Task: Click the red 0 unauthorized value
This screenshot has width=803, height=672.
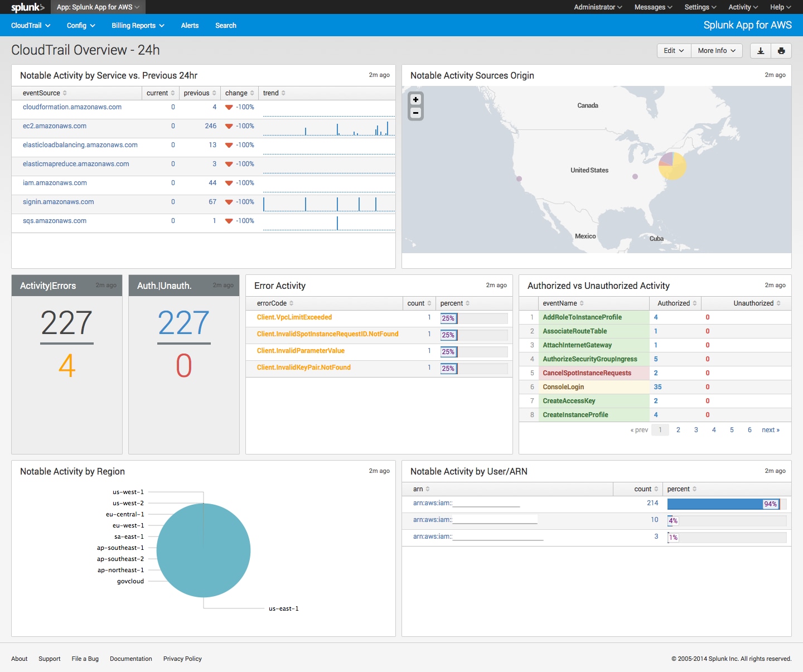Action: [x=184, y=366]
